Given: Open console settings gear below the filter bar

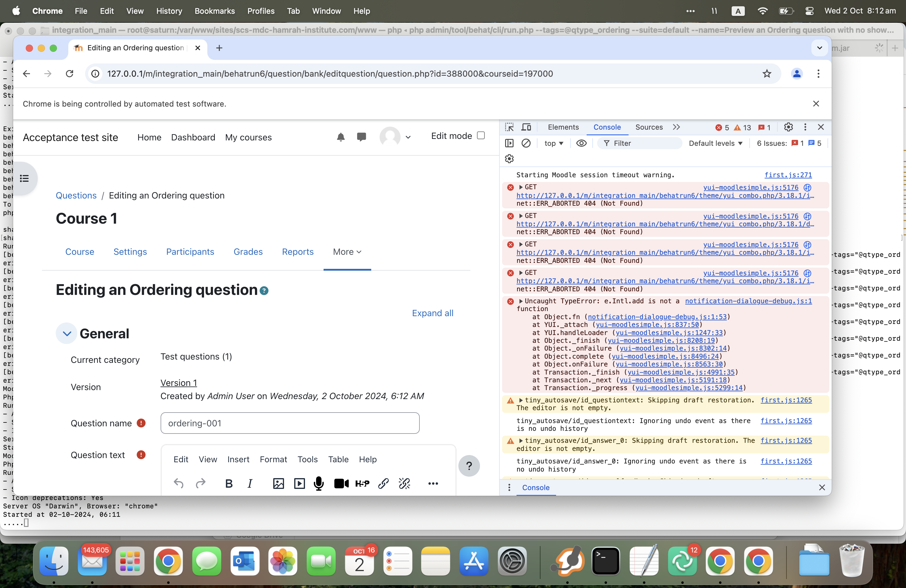Looking at the screenshot, I should pos(509,159).
